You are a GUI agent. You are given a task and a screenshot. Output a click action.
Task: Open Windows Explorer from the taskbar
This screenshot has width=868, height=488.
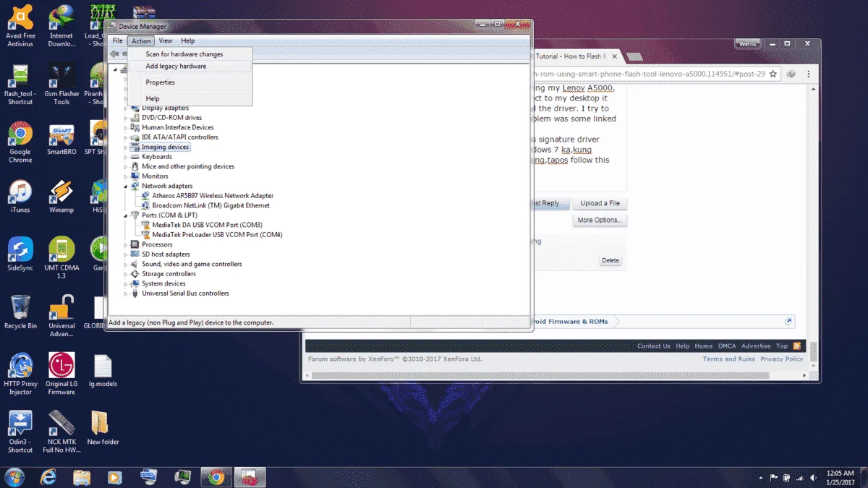tap(82, 477)
